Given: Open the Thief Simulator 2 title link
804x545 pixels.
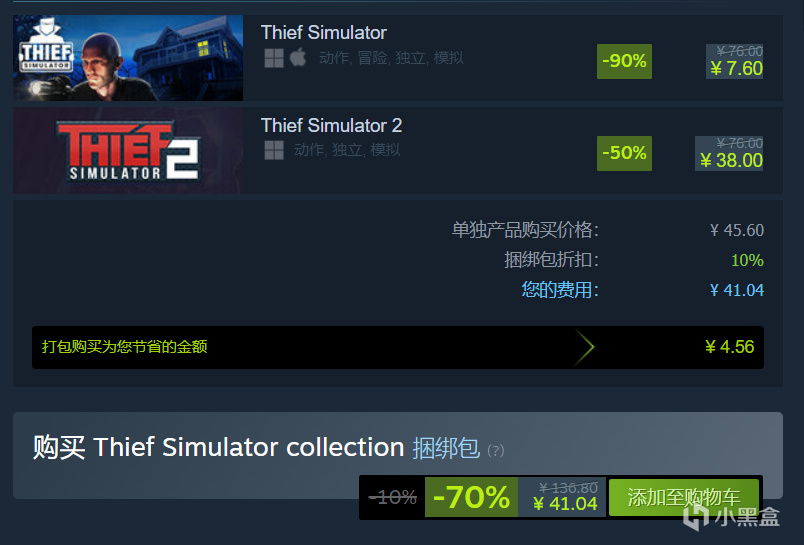Looking at the screenshot, I should click(331, 125).
